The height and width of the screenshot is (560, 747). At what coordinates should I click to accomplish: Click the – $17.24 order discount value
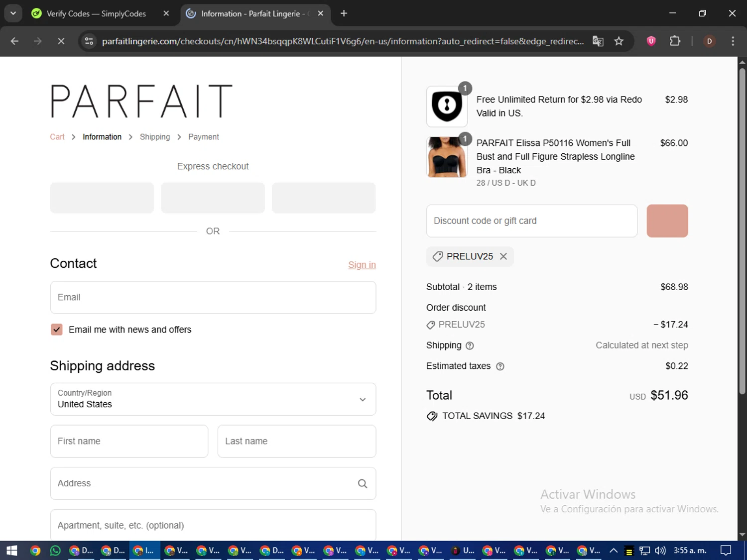pos(671,325)
